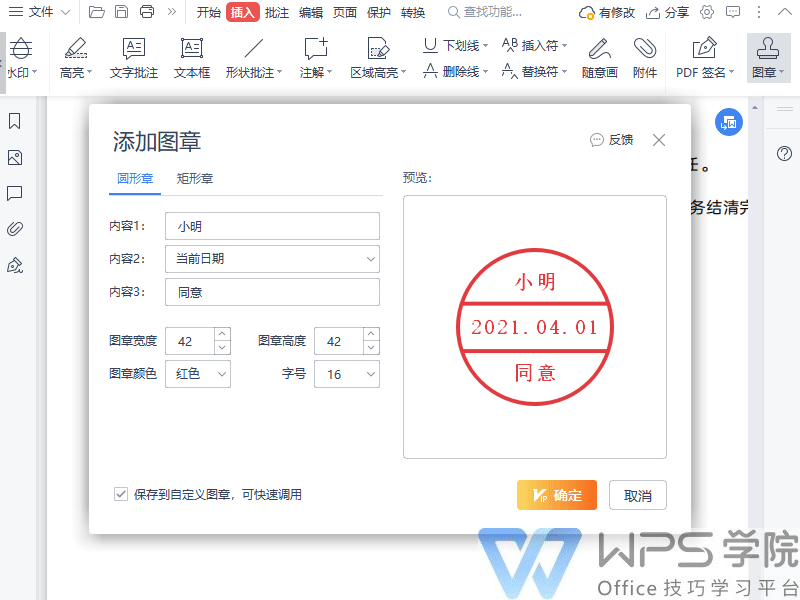Open the 批注 ribbon tab
Viewport: 800px width, 600px height.
tap(277, 12)
